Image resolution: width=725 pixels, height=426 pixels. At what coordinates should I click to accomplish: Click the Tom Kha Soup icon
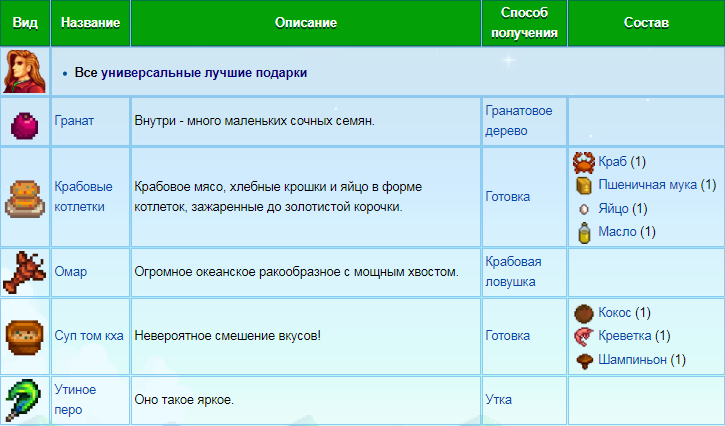(x=25, y=337)
